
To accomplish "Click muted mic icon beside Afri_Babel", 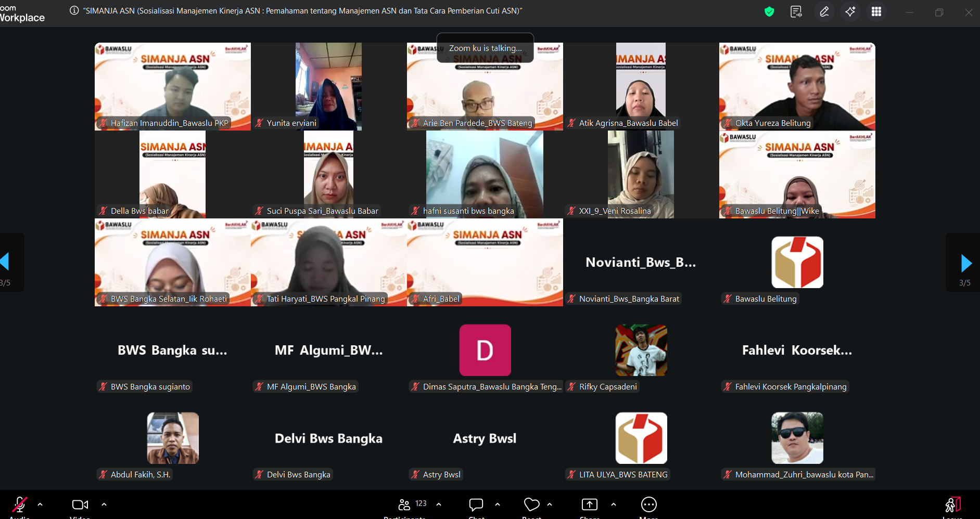I will pyautogui.click(x=416, y=299).
